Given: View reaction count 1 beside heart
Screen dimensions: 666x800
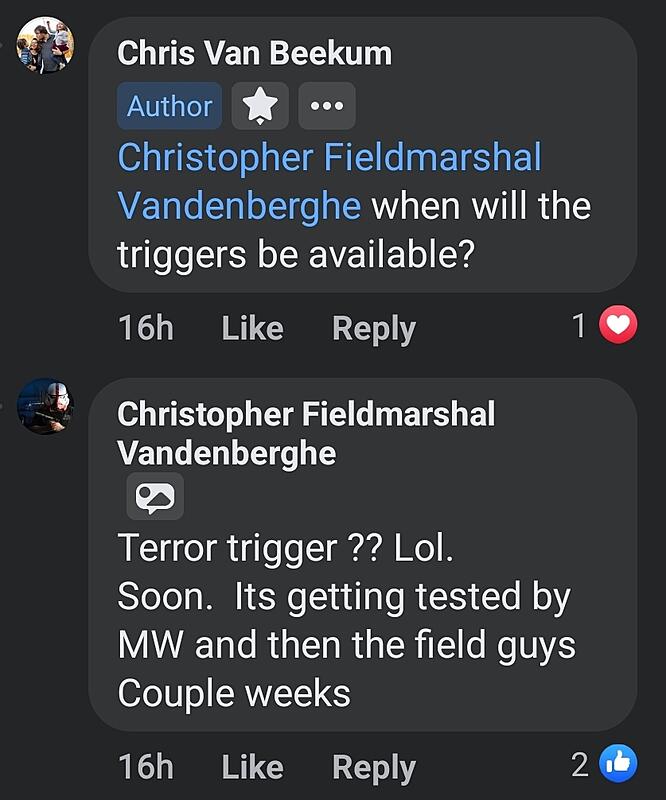Looking at the screenshot, I should pyautogui.click(x=579, y=326).
